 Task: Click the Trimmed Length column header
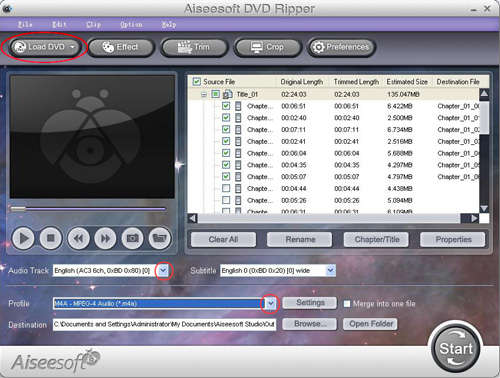pos(356,82)
